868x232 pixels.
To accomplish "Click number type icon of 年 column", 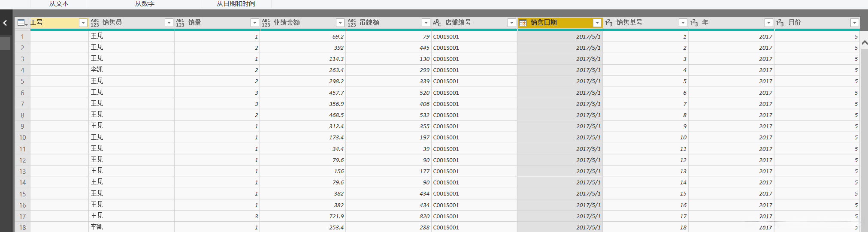I will click(x=694, y=23).
